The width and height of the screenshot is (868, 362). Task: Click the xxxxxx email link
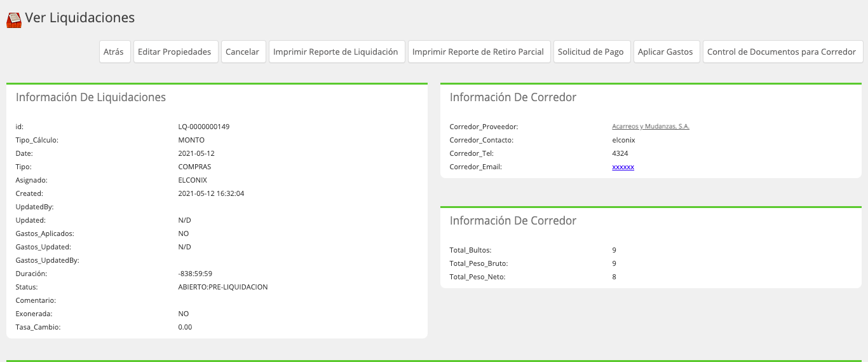(623, 167)
